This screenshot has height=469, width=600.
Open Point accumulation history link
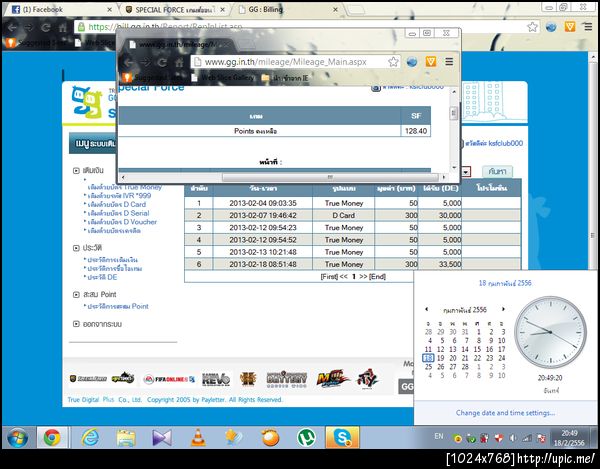tap(118, 306)
